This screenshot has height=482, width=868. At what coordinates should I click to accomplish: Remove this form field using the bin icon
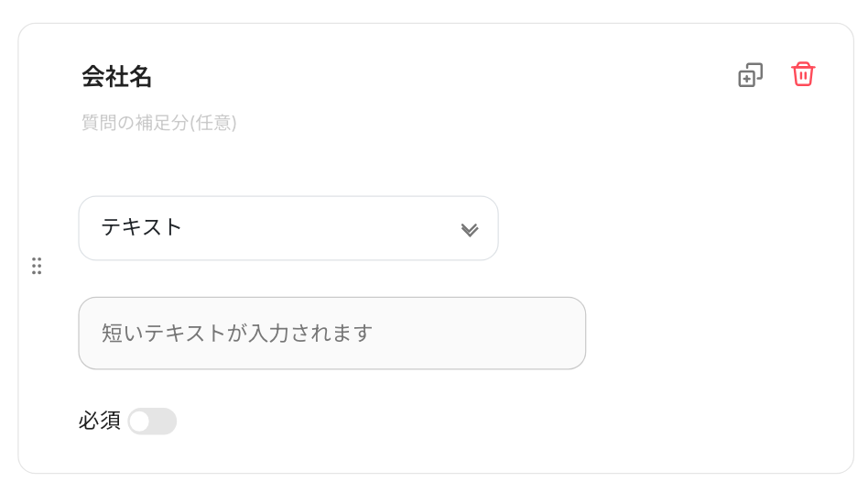pyautogui.click(x=803, y=74)
